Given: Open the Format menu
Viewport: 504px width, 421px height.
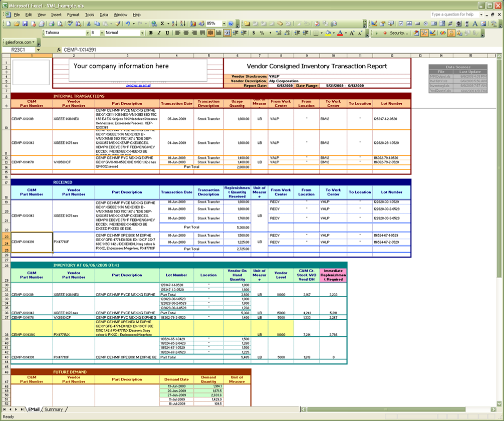Looking at the screenshot, I should [x=73, y=15].
